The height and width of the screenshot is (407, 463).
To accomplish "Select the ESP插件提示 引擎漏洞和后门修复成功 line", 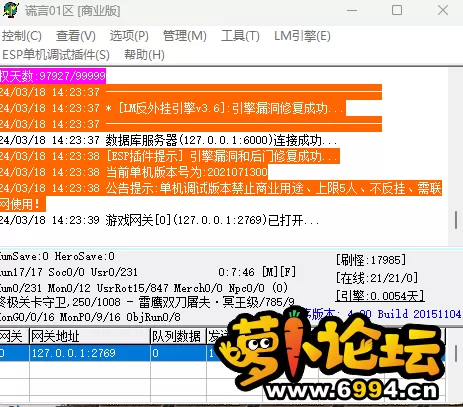I will coord(170,156).
